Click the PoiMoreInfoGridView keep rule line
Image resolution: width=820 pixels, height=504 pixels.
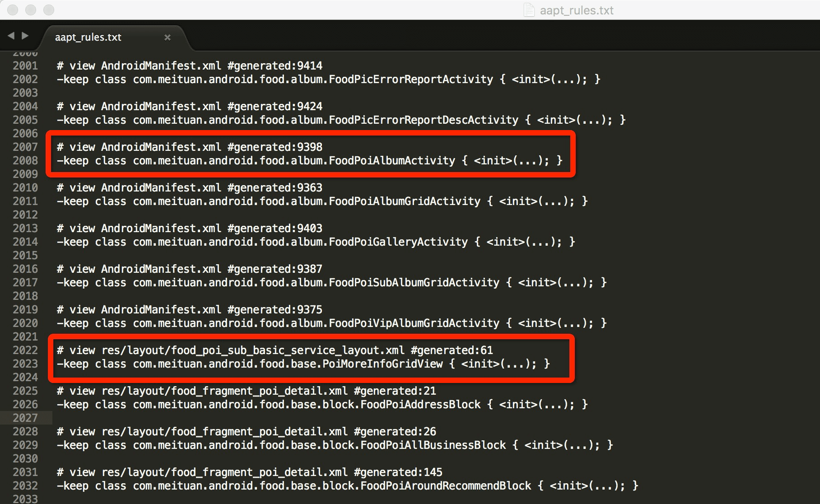pos(303,364)
